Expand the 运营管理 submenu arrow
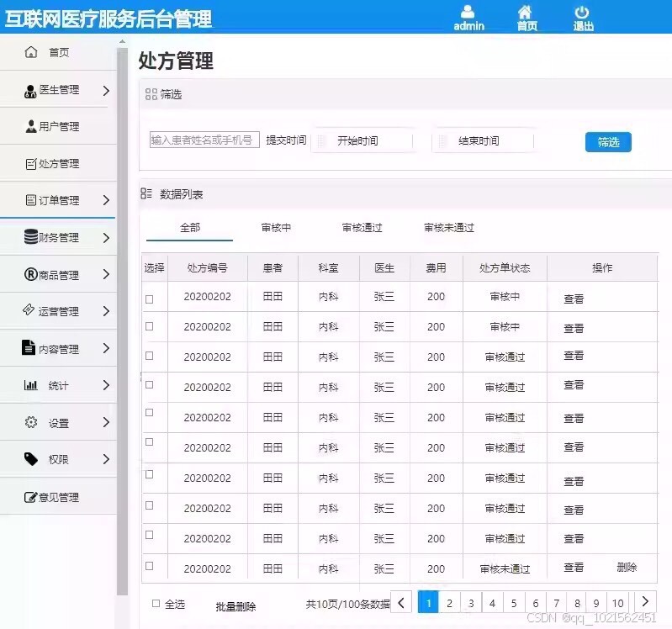This screenshot has height=629, width=672. pos(106,311)
